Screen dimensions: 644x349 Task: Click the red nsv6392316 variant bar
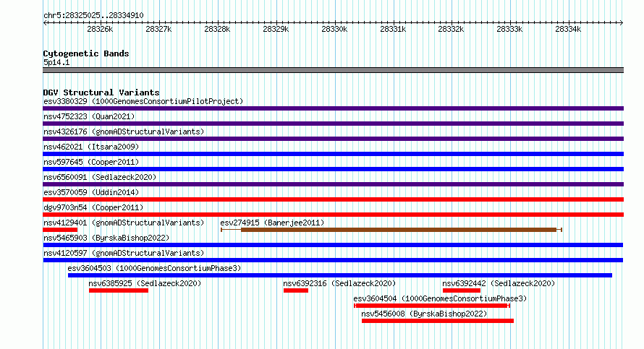coord(296,290)
